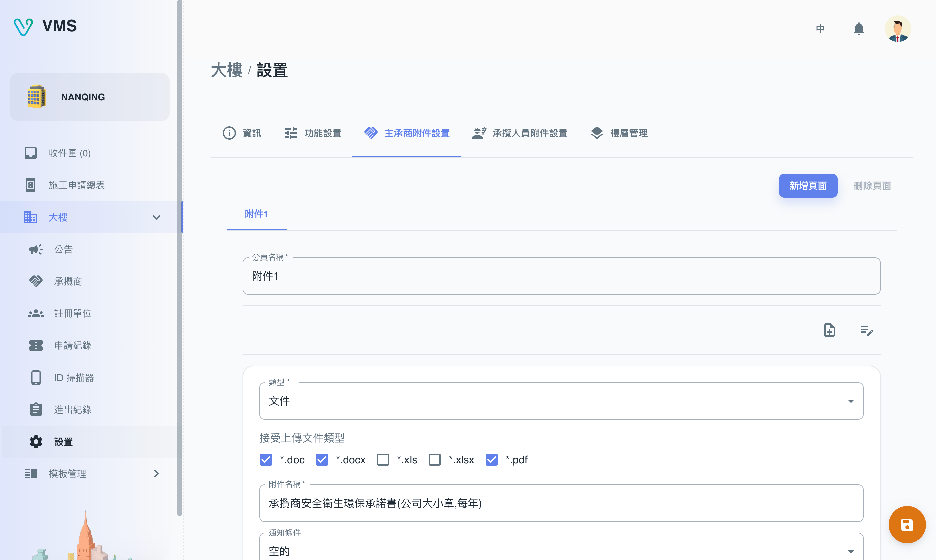This screenshot has width=936, height=560.
Task: Click the 分頁名稱 input field
Action: (561, 276)
